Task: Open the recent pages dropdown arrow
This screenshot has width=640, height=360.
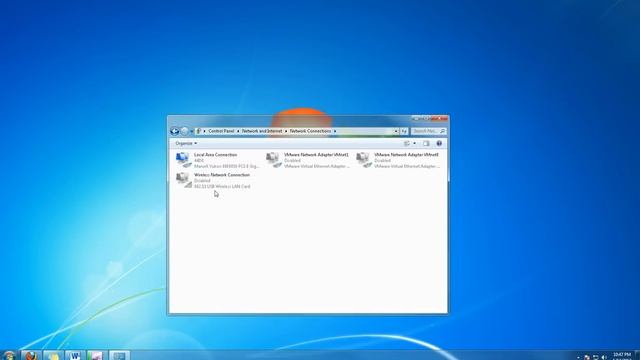Action: (191, 131)
